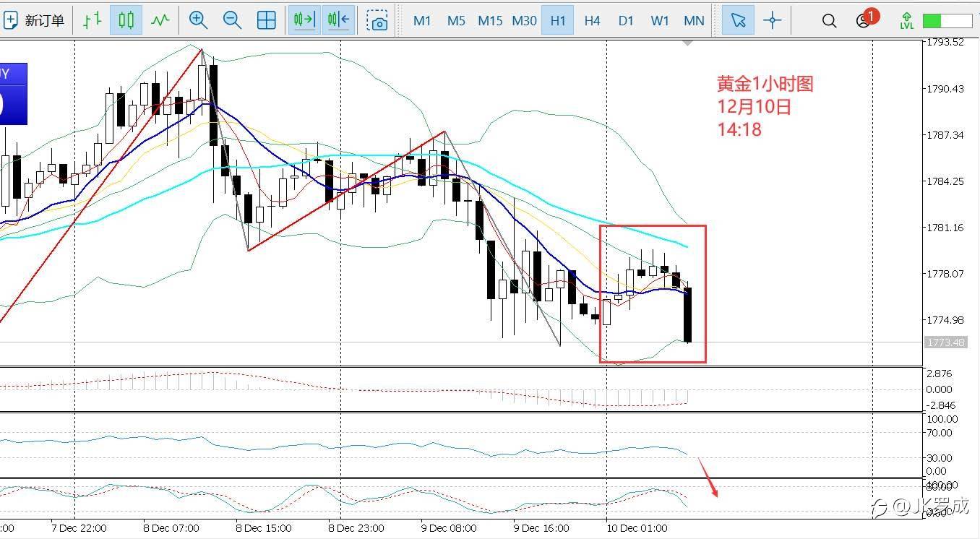Viewport: 980px width, 539px height.
Task: Switch chart to line chart display
Action: click(160, 20)
